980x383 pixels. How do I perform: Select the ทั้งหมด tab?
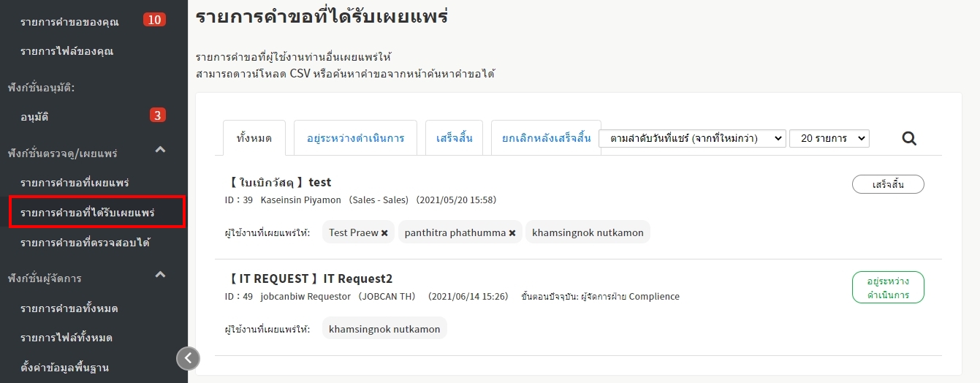(254, 138)
